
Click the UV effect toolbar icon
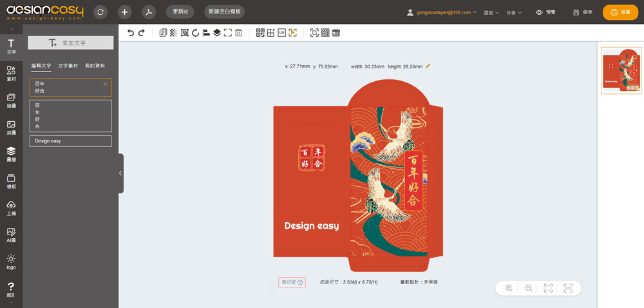pos(281,33)
